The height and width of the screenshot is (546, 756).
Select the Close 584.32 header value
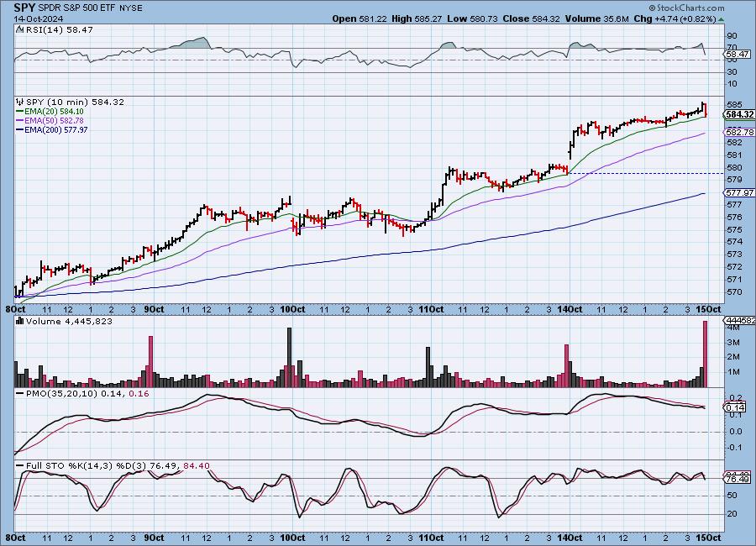click(532, 18)
